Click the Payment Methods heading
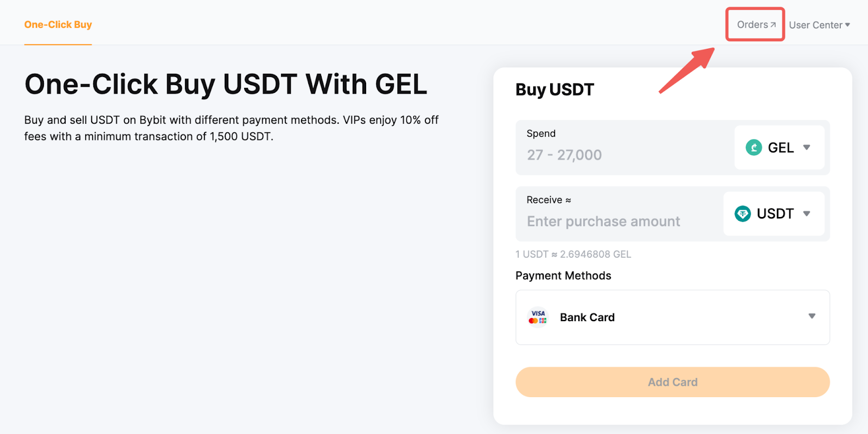The width and height of the screenshot is (868, 434). click(x=563, y=276)
